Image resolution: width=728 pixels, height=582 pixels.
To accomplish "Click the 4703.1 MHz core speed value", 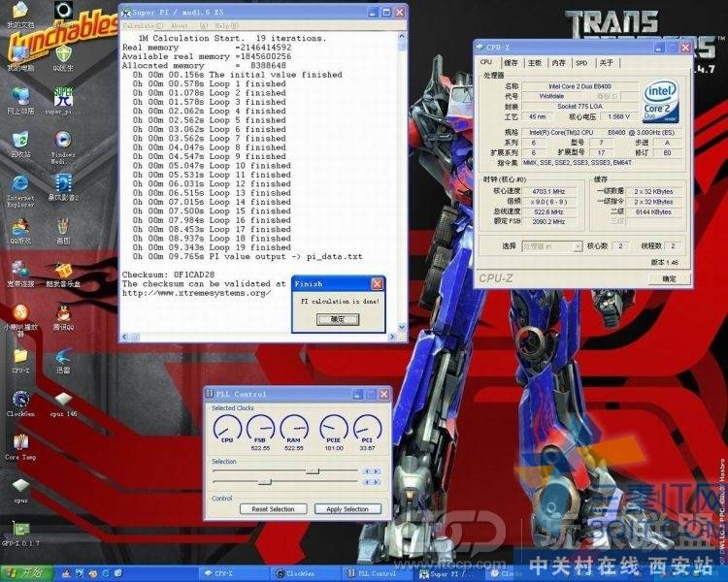I will tap(548, 191).
